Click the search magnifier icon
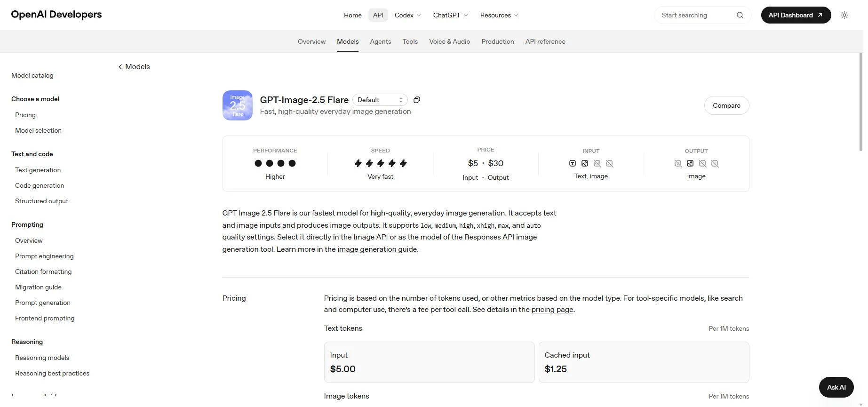This screenshot has height=407, width=868. point(740,15)
